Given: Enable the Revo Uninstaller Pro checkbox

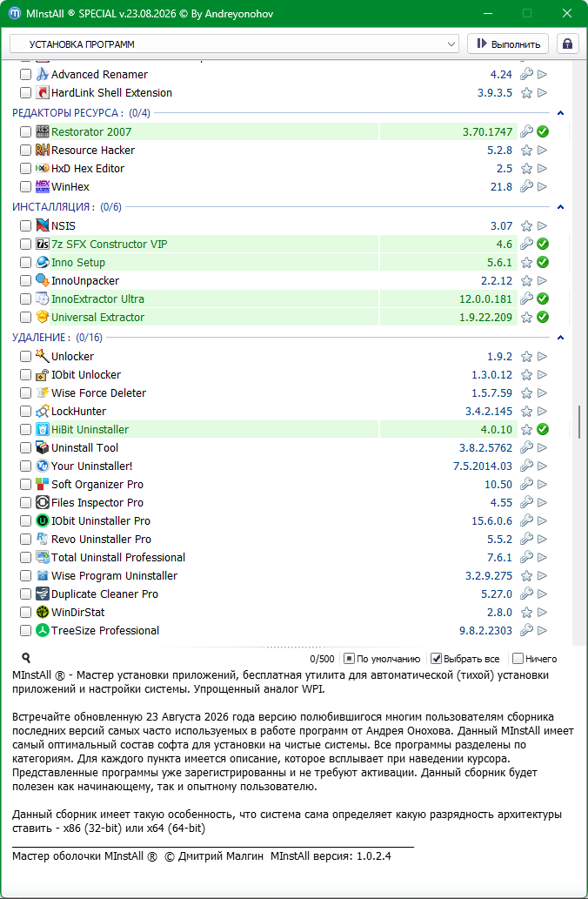Looking at the screenshot, I should tap(25, 540).
